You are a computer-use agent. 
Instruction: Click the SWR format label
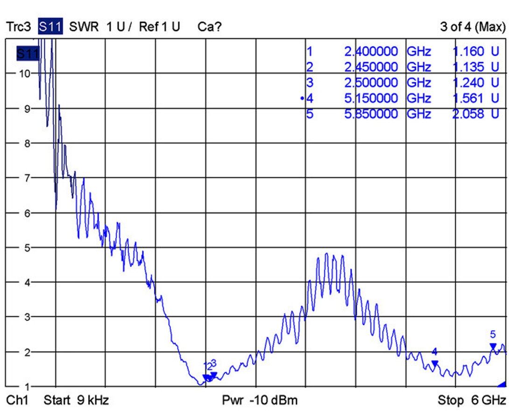click(84, 27)
